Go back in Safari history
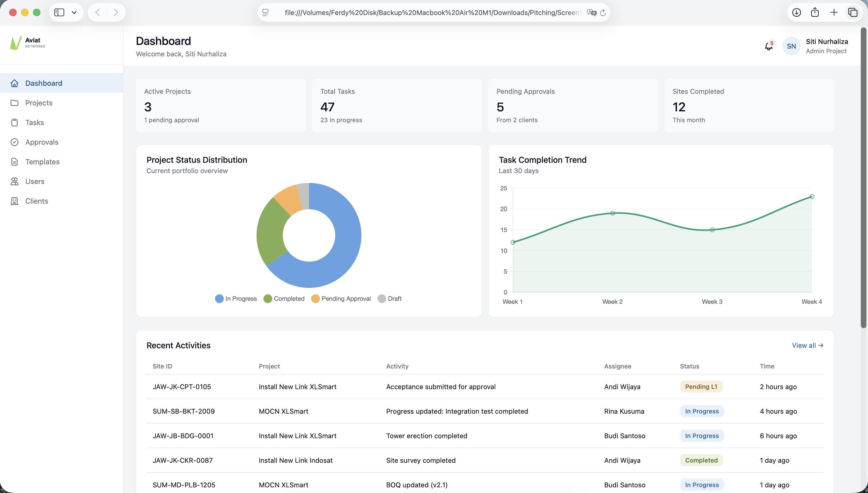The image size is (868, 493). tap(97, 12)
